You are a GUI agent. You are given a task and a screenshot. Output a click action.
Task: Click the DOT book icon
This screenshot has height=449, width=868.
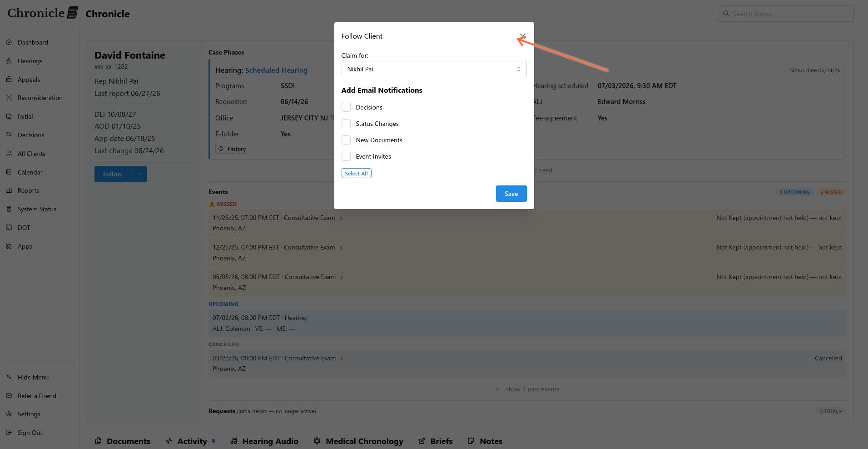click(9, 228)
